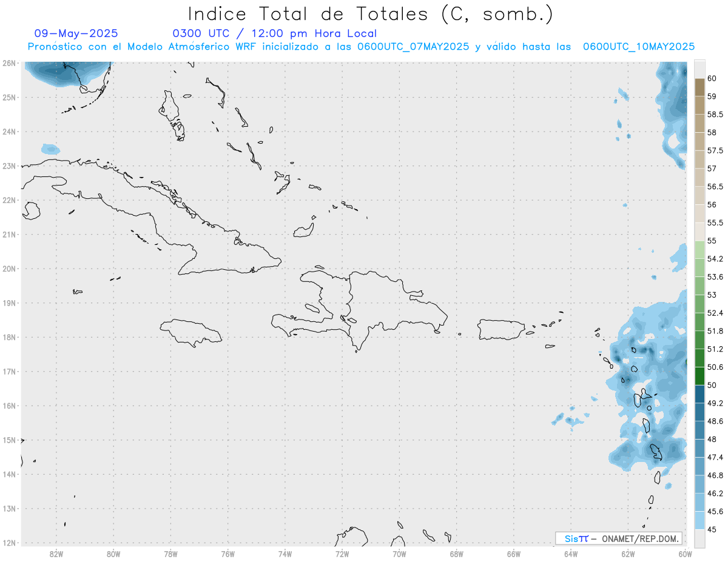This screenshot has width=728, height=562.
Task: Click the longitude axis label '82W'
Action: 56,554
